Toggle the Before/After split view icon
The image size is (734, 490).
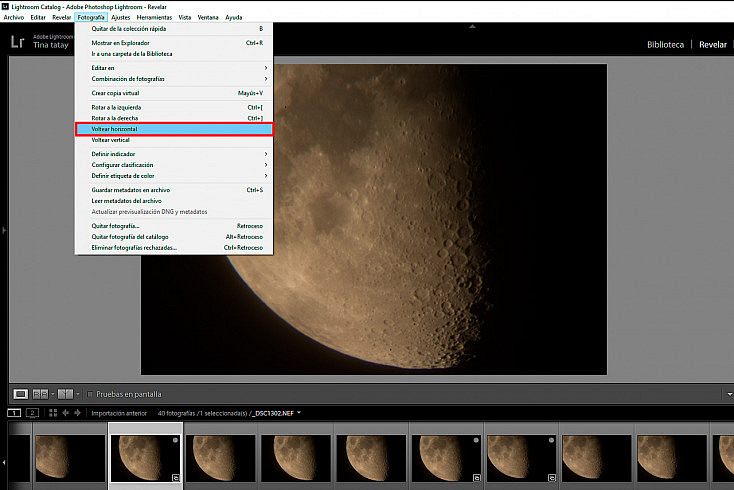[x=65, y=395]
